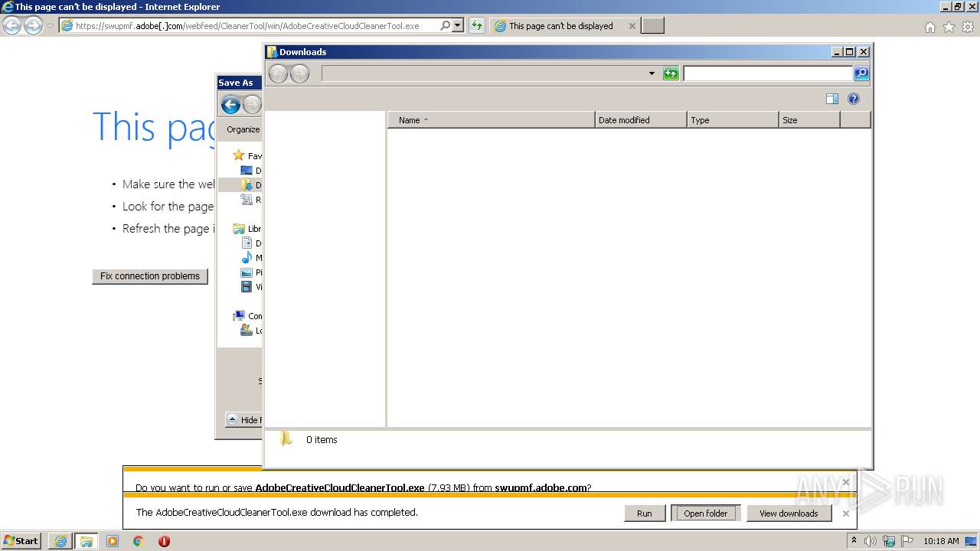Click Internet Explorer back arrow button
Viewport: 980px width, 551px height.
11,26
